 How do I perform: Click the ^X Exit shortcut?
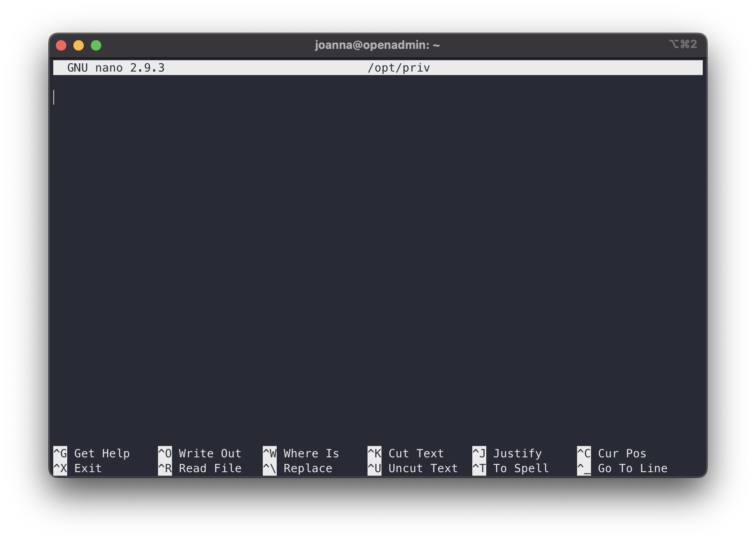pos(78,468)
